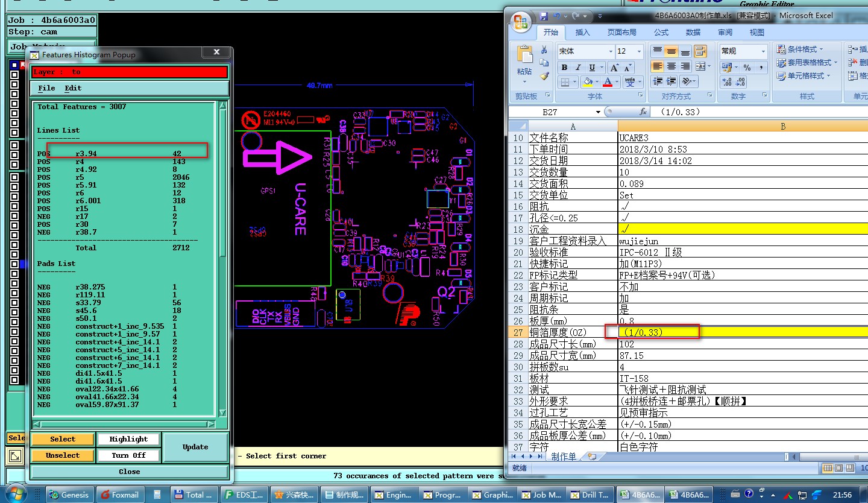This screenshot has height=503, width=868.
Task: Click the red font color A
Action: coord(608,81)
